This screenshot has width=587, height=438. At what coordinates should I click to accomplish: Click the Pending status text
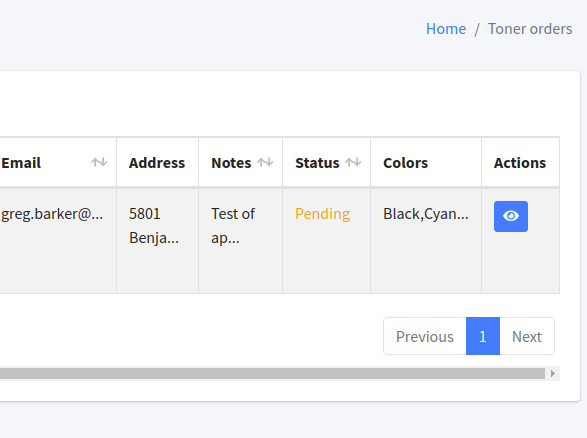click(322, 214)
